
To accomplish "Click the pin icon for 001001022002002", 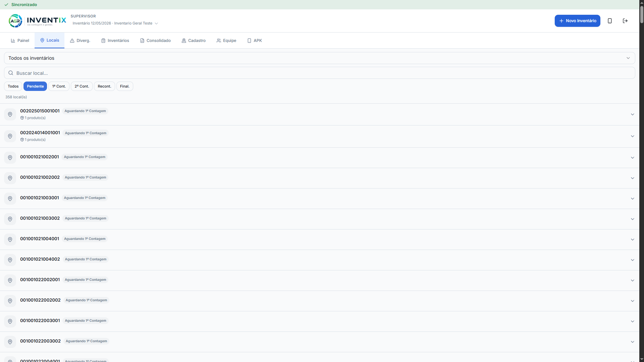I will coord(10,301).
